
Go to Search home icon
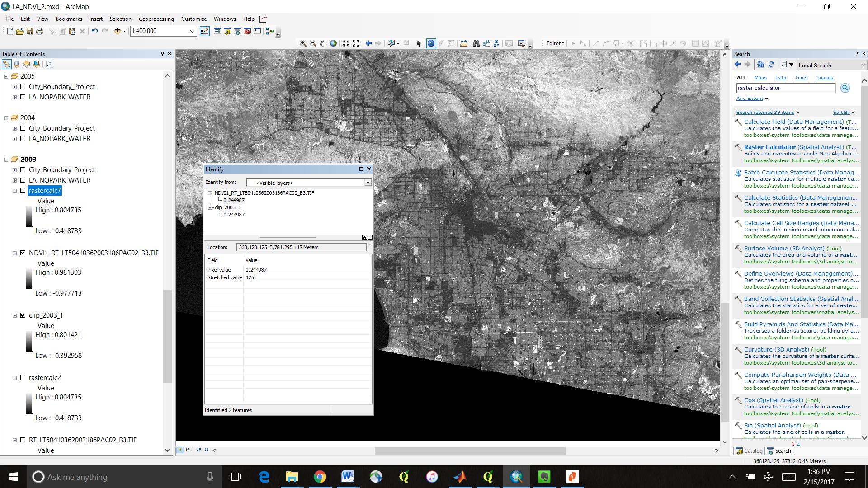pos(761,65)
